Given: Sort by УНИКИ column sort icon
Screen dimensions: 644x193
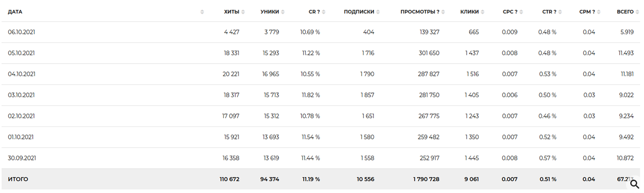Looking at the screenshot, I should click(283, 12).
